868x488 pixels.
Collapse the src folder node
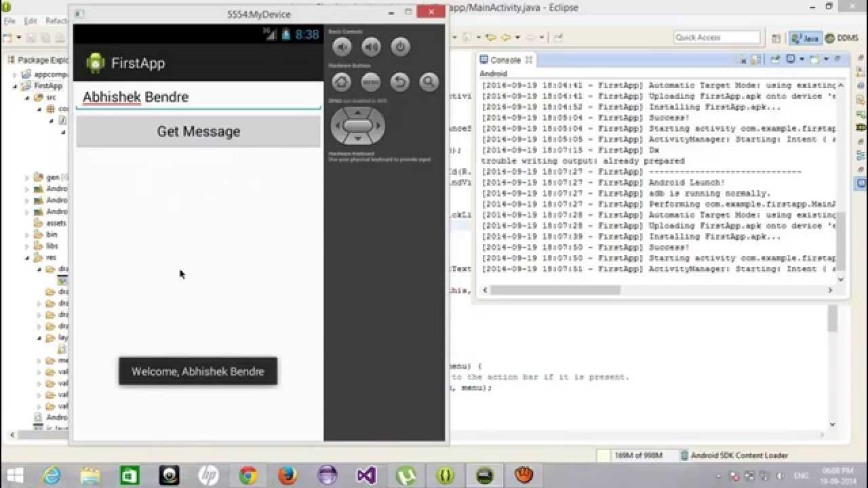click(28, 98)
